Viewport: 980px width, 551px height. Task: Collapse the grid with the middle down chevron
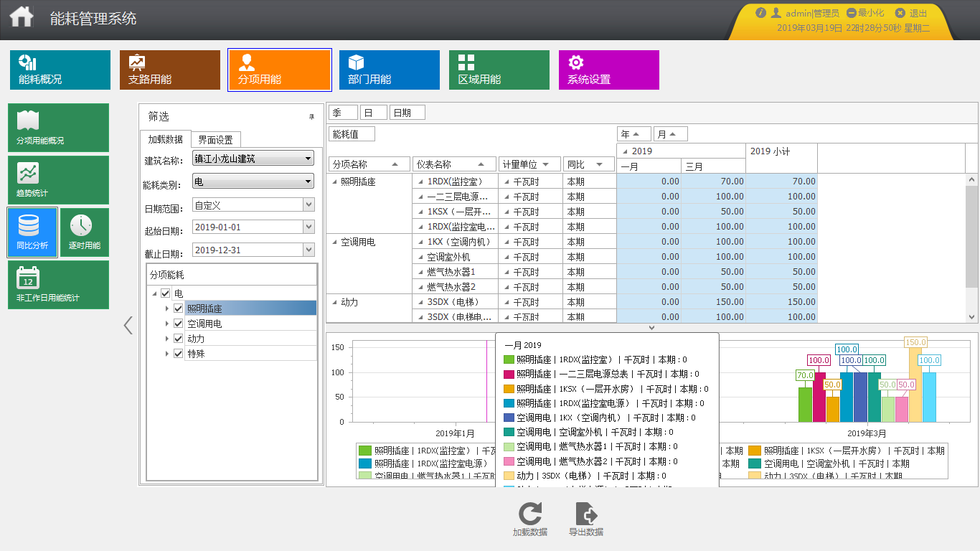point(651,328)
